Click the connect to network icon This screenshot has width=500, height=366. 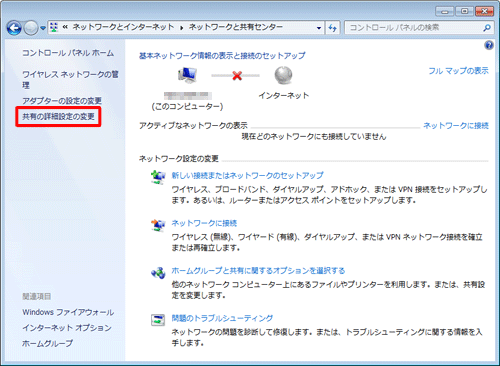(x=158, y=225)
